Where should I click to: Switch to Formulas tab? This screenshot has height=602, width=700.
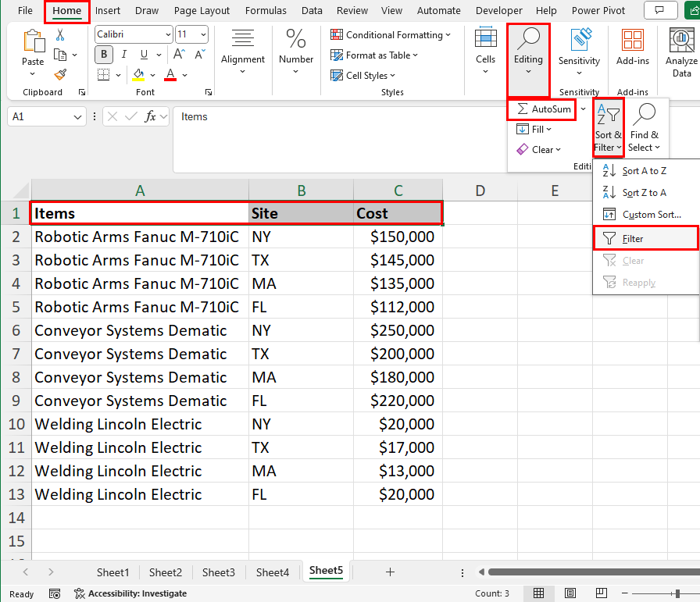tap(266, 10)
